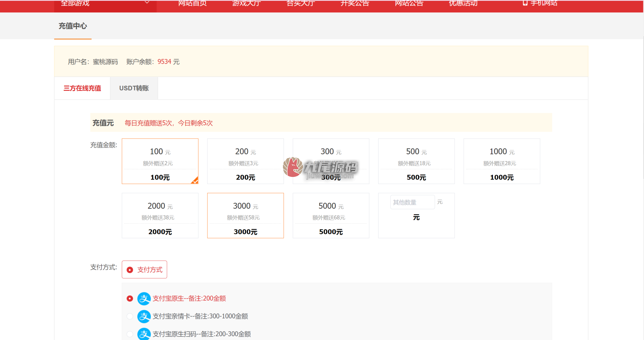Click the 额外赠送28元 bonus text
Screen dimensions: 644x340
(500, 163)
